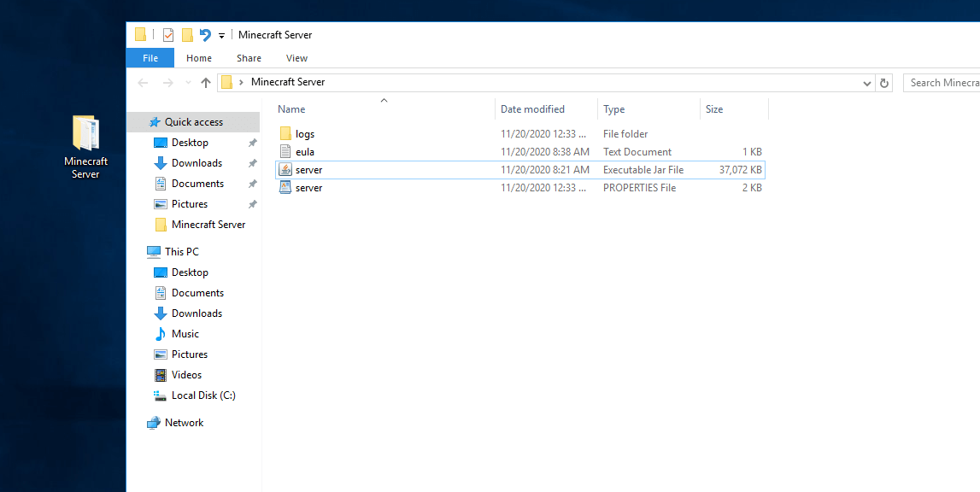The width and height of the screenshot is (980, 492).
Task: Sort files by clicking the Name column header
Action: [290, 108]
